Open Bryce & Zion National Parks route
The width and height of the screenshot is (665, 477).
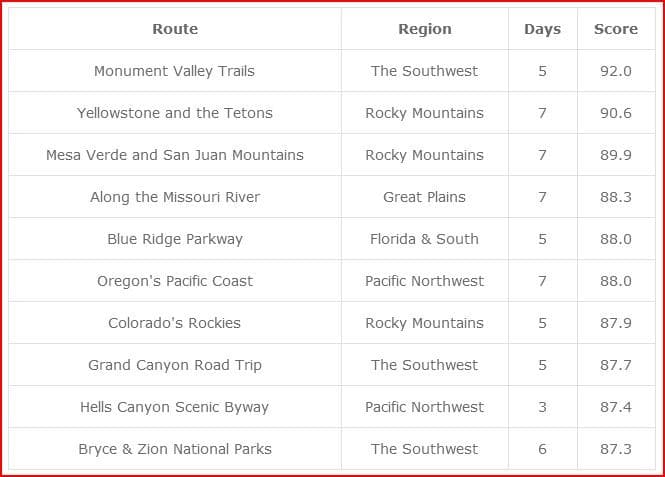point(175,449)
